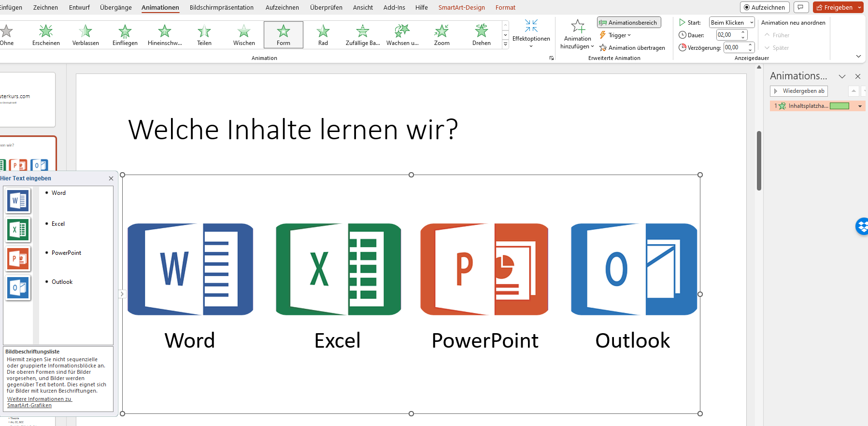Toggle the Animationsbereich pane button
Image resolution: width=868 pixels, height=426 pixels.
629,23
